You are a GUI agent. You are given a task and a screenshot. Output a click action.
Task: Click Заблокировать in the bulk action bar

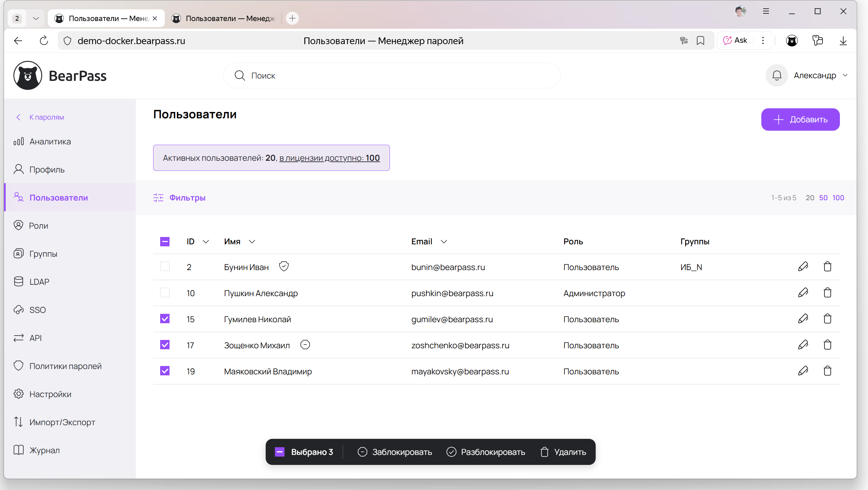point(395,452)
